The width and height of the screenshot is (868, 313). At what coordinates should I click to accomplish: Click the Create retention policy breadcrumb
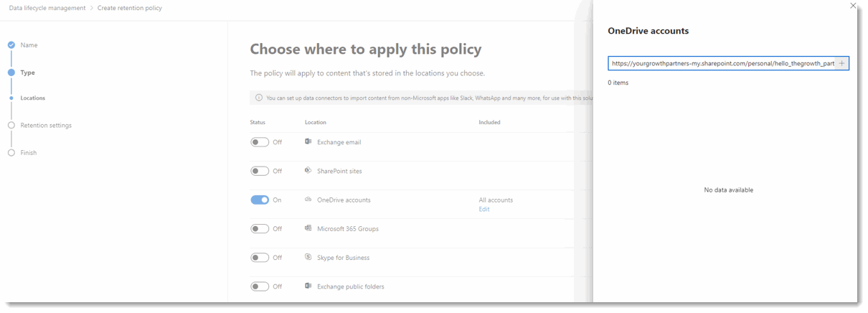coord(130,8)
